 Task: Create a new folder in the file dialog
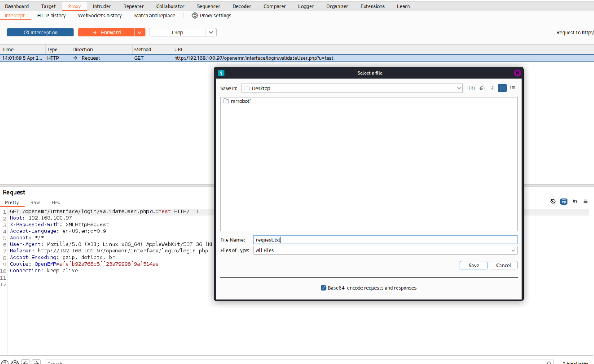click(x=492, y=88)
